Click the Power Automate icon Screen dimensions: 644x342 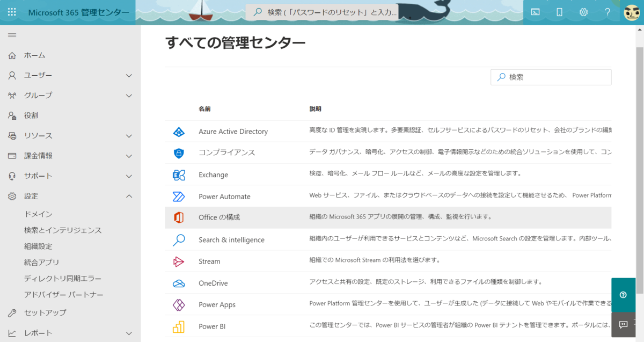(179, 197)
